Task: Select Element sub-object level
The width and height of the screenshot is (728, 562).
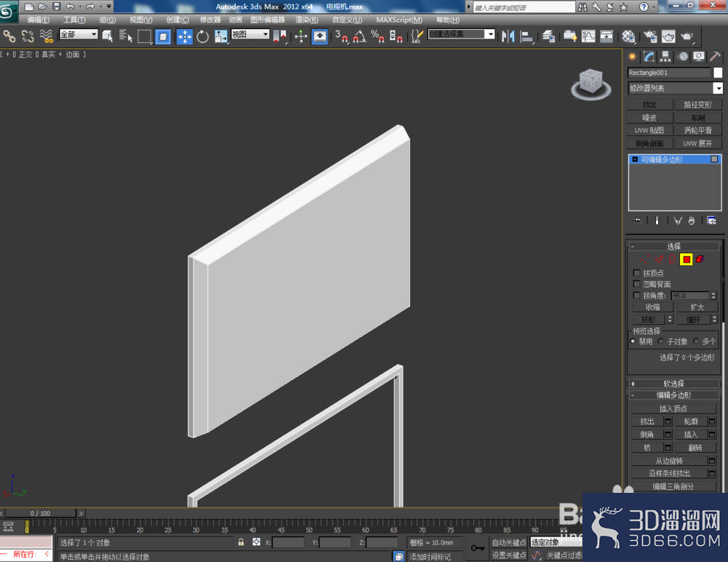Action: [700, 259]
